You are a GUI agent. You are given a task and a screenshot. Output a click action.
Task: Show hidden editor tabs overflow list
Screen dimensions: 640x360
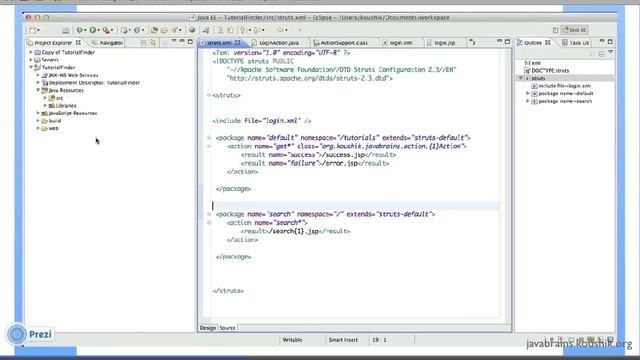[x=472, y=42]
